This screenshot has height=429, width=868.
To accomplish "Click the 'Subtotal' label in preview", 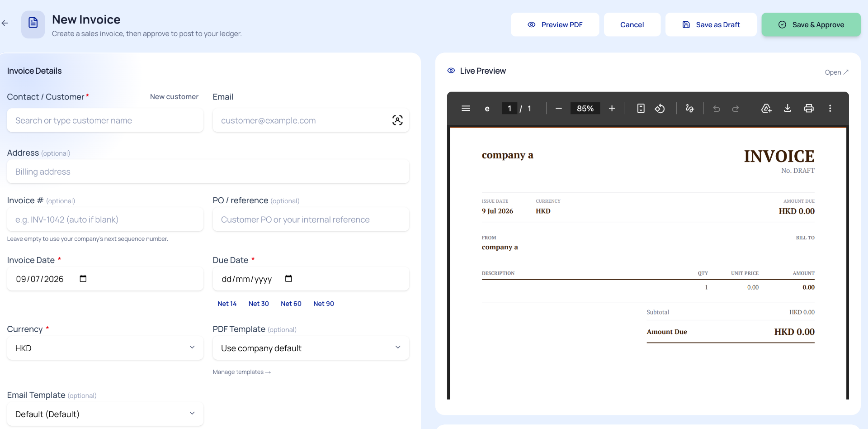I will tap(658, 312).
